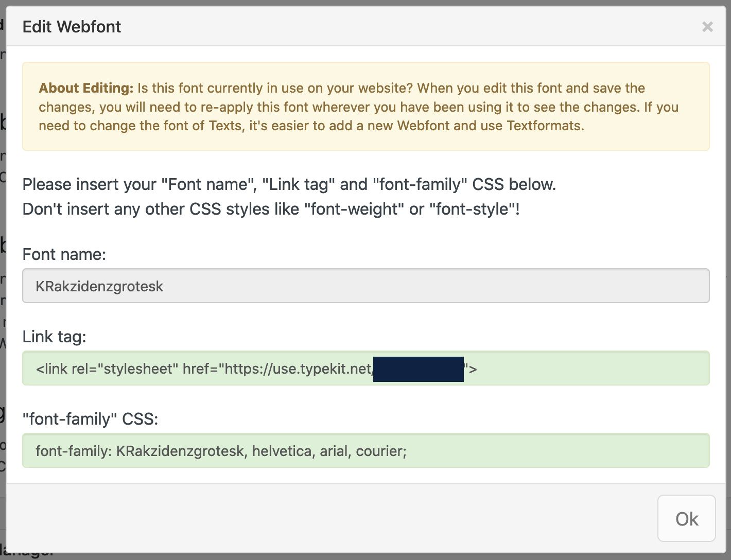The height and width of the screenshot is (560, 731).
Task: Place cursor on "arial" in font-family field
Action: (x=334, y=451)
